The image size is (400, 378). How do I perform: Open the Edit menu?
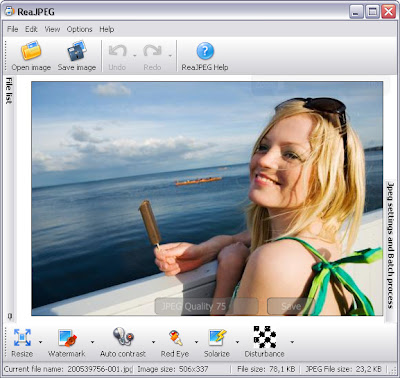tap(31, 29)
